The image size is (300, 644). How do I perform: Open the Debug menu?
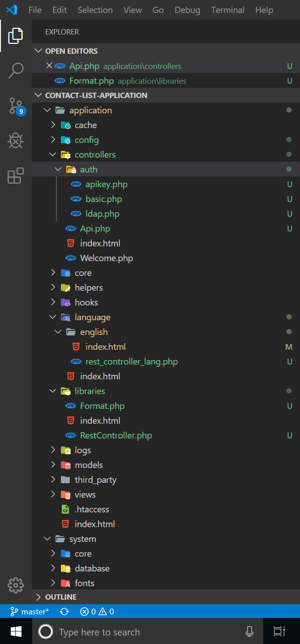click(187, 9)
